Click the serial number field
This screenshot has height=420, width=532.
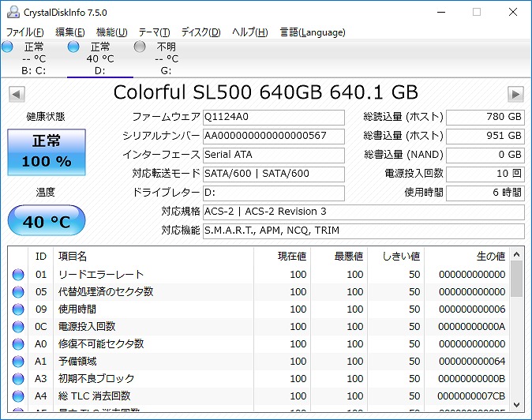(x=273, y=136)
